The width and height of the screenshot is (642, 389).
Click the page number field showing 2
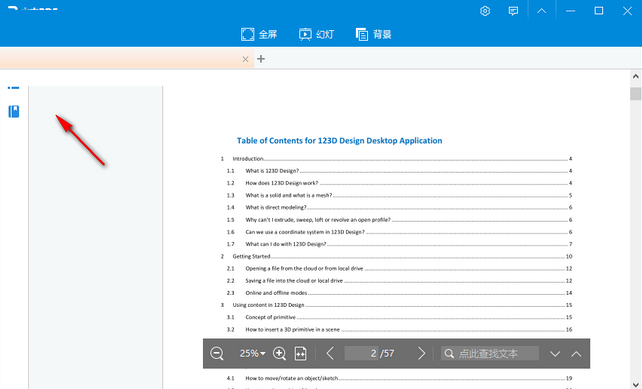click(x=361, y=353)
